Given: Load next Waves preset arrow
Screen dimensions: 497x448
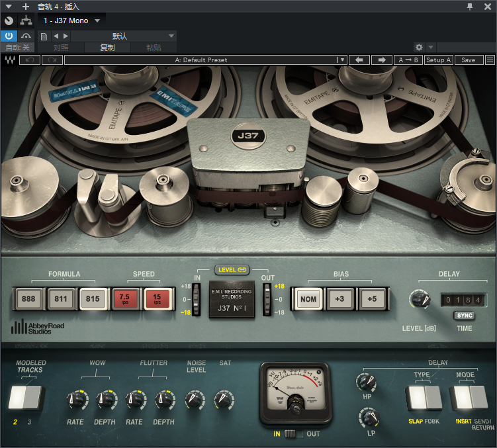Looking at the screenshot, I should [x=382, y=60].
